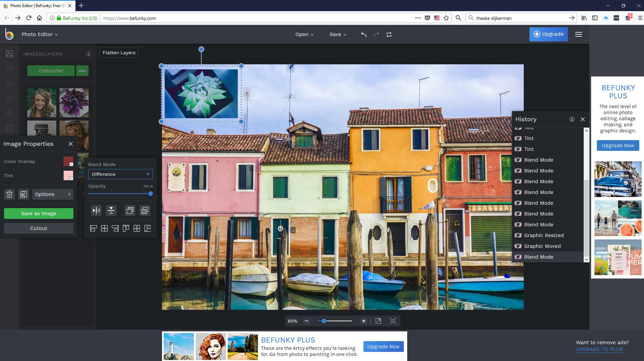Zoom in with the plus button
This screenshot has height=361, width=644.
[364, 321]
